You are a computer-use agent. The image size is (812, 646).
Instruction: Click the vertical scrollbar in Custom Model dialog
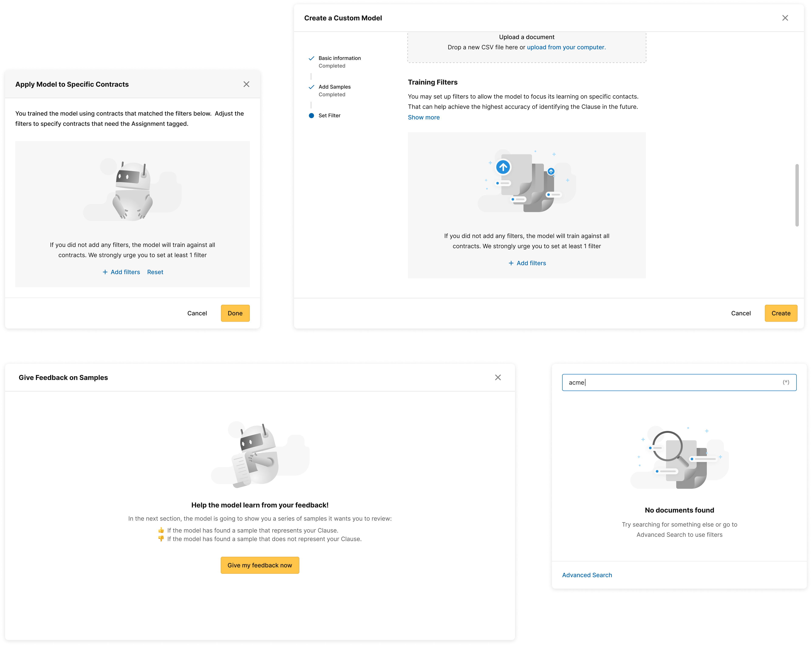point(796,195)
